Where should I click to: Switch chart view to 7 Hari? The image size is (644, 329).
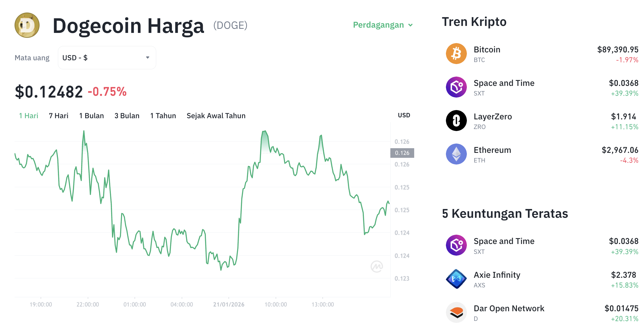tap(58, 116)
